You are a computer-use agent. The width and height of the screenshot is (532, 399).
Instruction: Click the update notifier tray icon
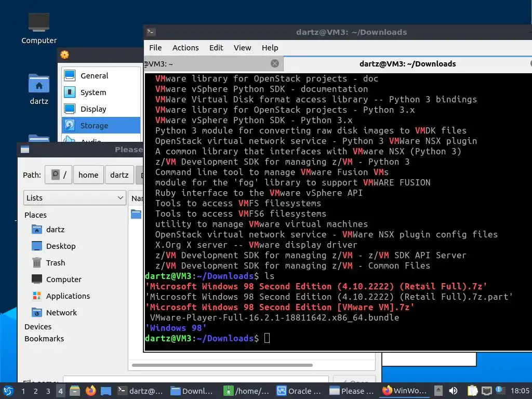[500, 390]
